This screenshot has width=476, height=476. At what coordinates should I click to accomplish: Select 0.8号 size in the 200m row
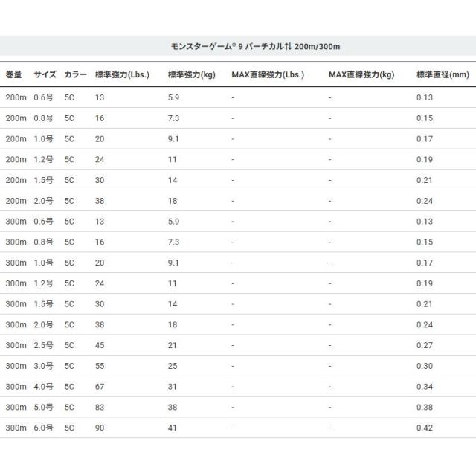click(43, 118)
